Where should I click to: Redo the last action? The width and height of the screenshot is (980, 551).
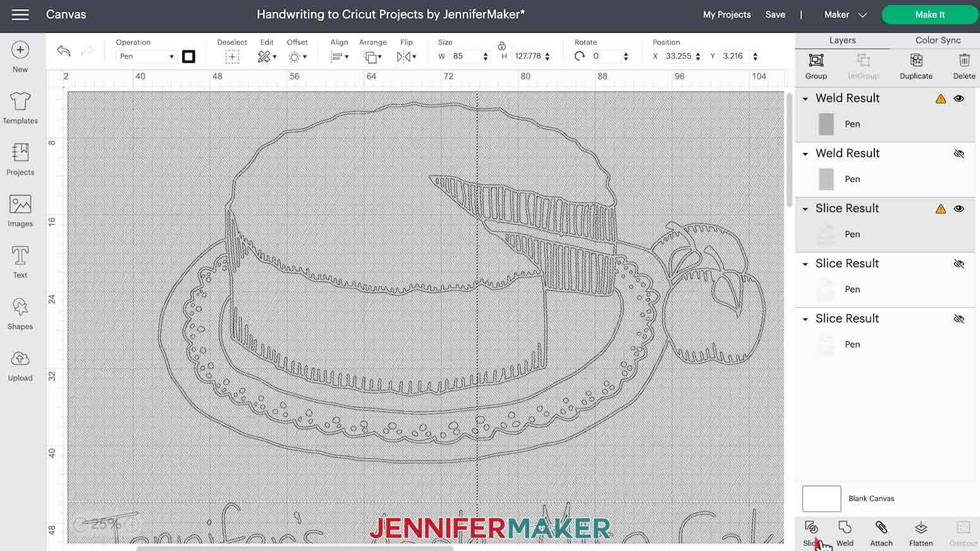point(87,51)
